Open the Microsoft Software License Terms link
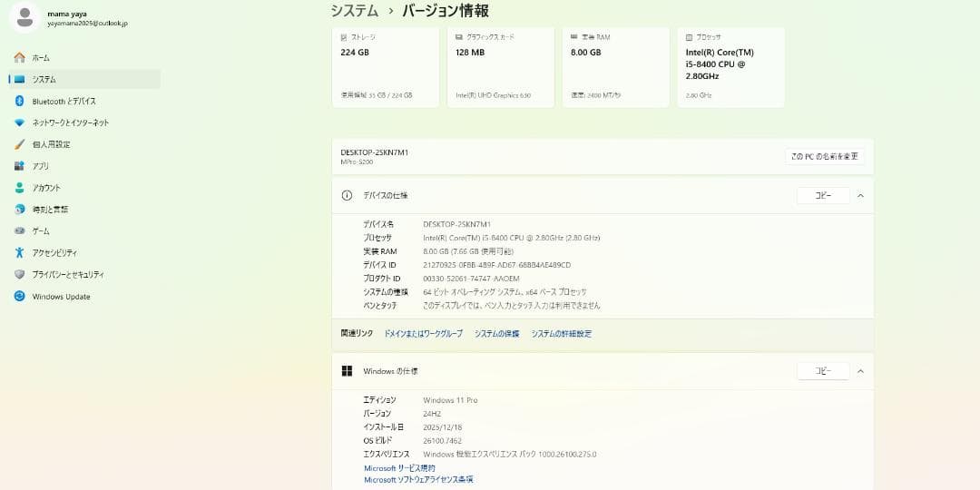Viewport: 980px width, 490px height. (418, 479)
